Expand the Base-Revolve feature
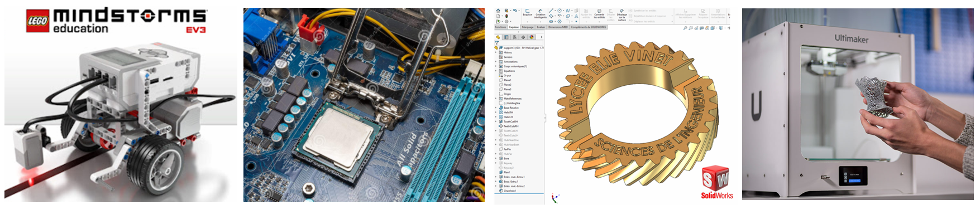The height and width of the screenshot is (205, 980). coord(496,108)
